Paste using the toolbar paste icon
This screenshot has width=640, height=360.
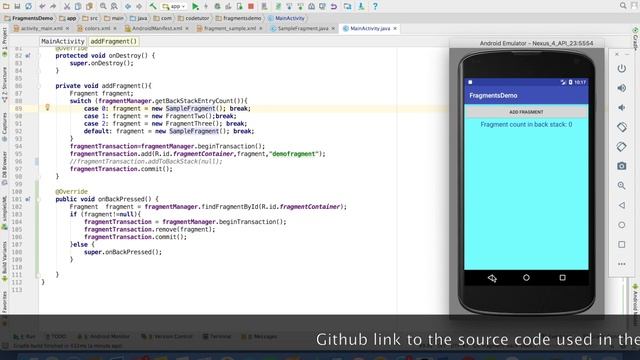[x=89, y=6]
